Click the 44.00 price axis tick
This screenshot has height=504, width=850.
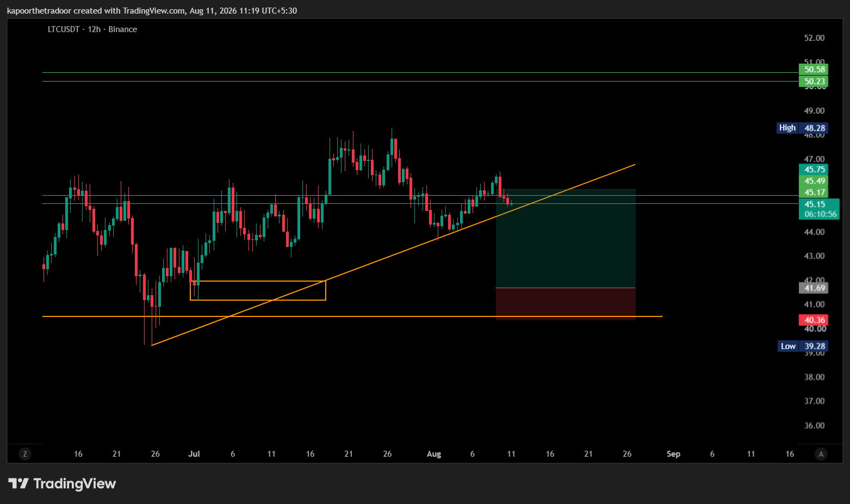(814, 232)
